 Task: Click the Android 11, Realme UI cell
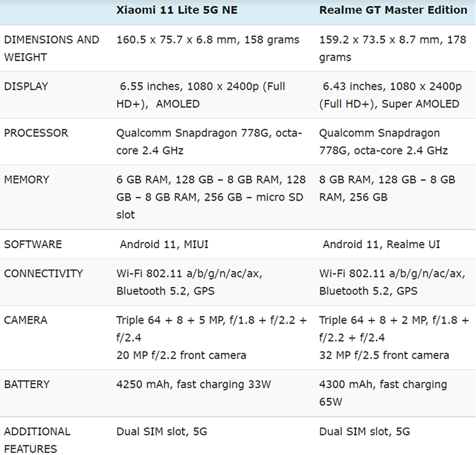[381, 244]
